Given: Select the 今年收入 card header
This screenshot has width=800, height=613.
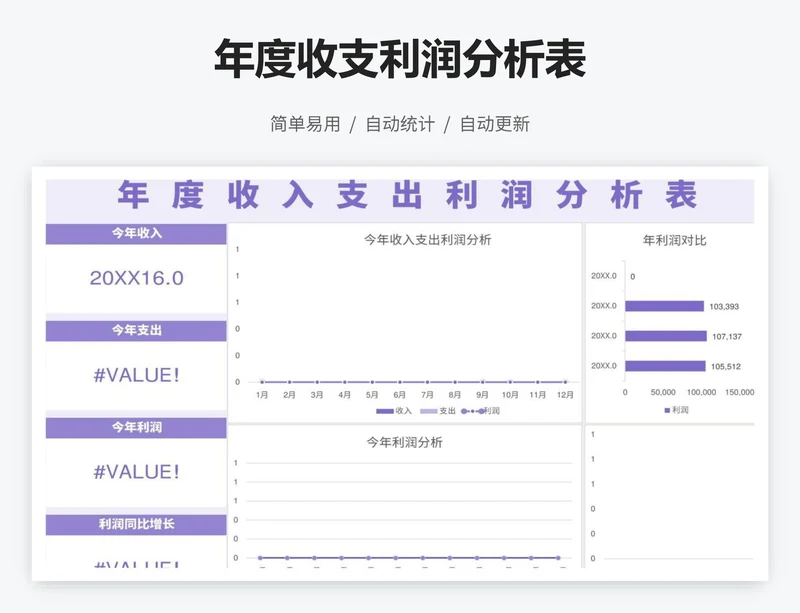Looking at the screenshot, I should pyautogui.click(x=136, y=234).
